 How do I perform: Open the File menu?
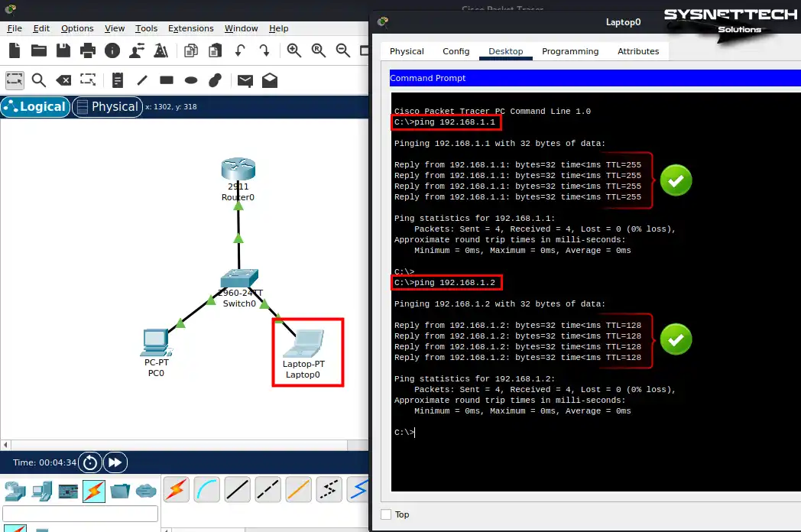tap(15, 28)
